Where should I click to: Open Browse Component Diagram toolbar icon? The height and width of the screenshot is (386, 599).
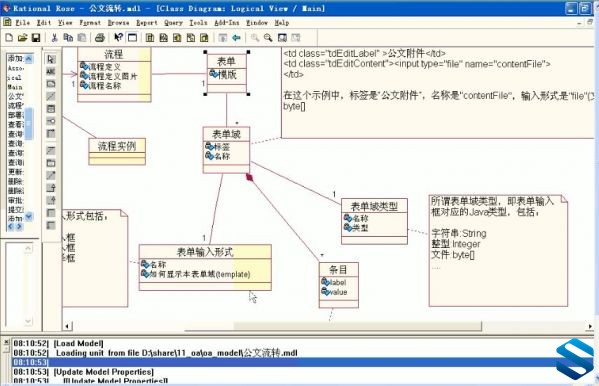177,37
